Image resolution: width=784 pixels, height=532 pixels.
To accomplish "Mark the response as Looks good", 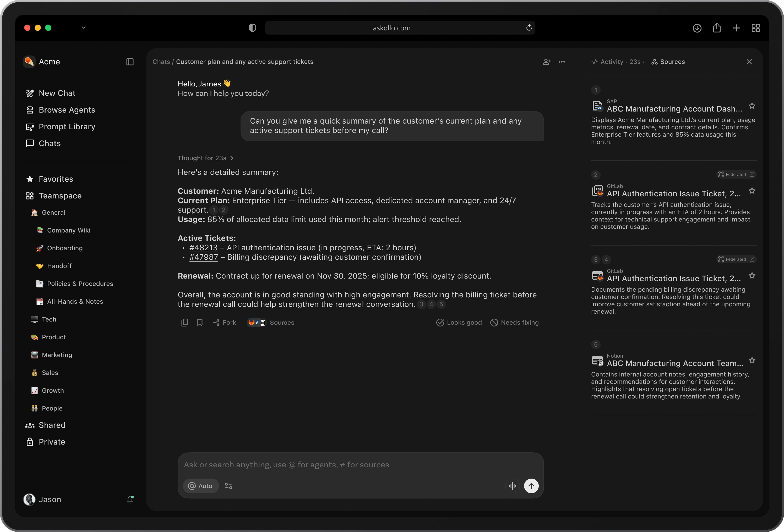I will click(459, 323).
